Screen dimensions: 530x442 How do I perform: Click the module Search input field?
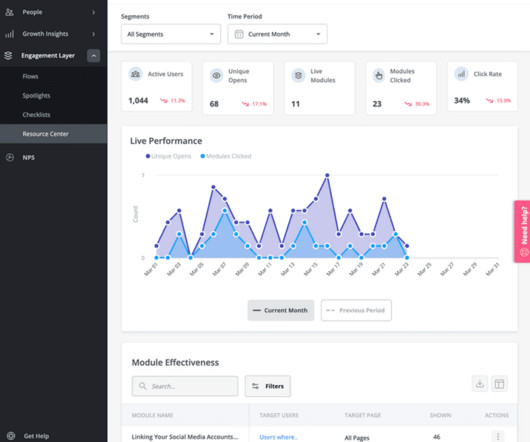(x=185, y=386)
